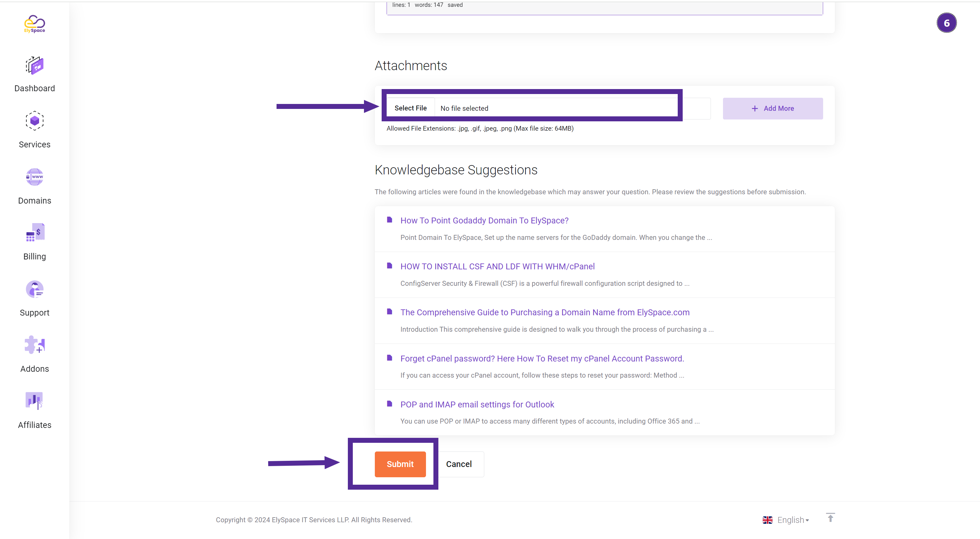The height and width of the screenshot is (539, 980).
Task: Navigate to Affiliates section
Action: click(34, 410)
